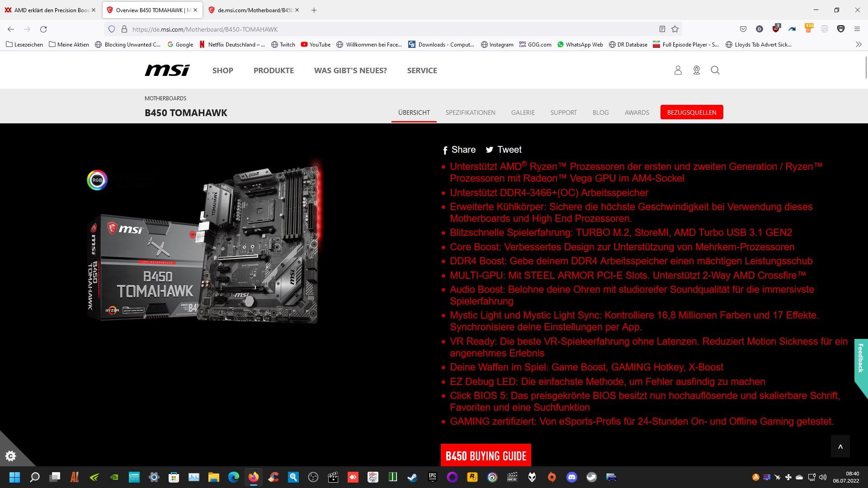
Task: Open the Feedback side tab
Action: (861, 358)
